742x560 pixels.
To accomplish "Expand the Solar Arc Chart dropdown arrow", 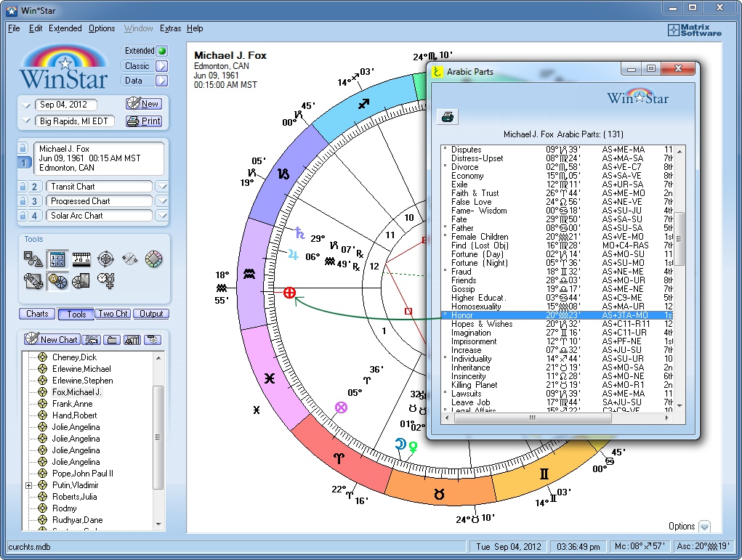I will coord(162,216).
